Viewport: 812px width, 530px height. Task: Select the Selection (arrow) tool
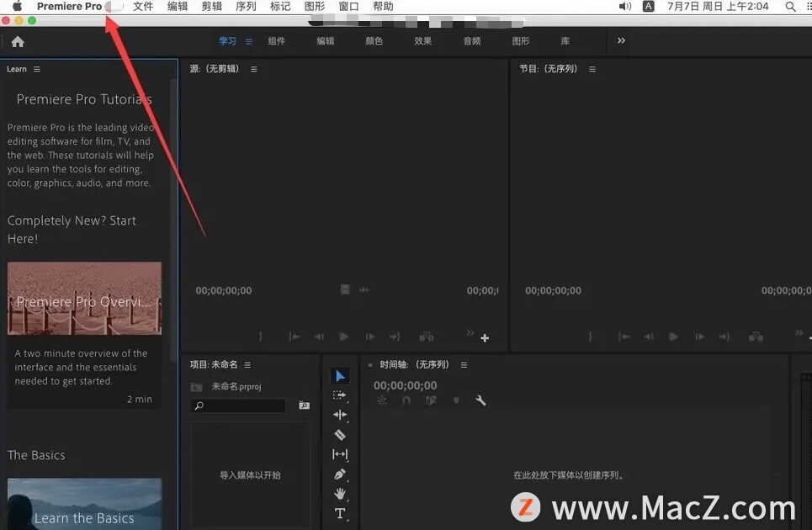coord(340,376)
